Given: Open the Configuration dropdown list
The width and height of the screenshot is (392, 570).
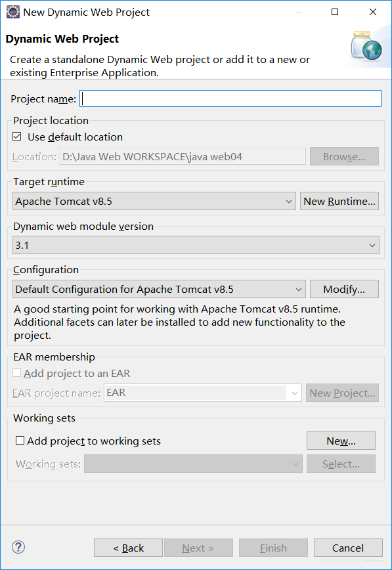Looking at the screenshot, I should pyautogui.click(x=160, y=290).
